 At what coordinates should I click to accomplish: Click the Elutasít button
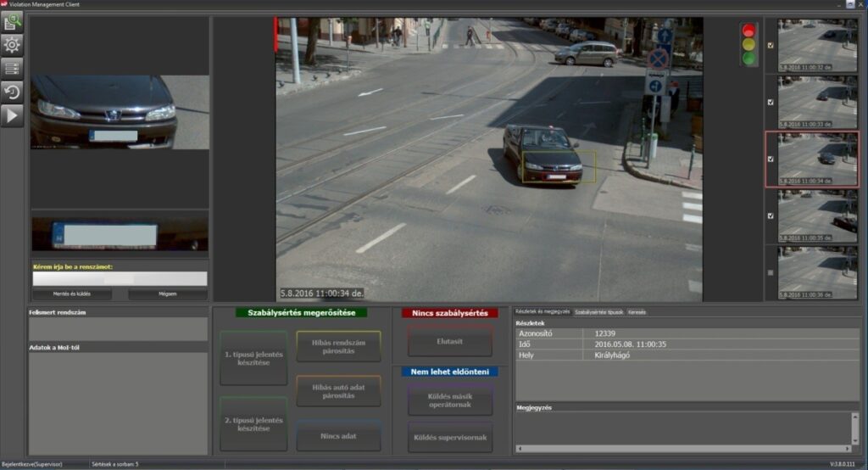(449, 341)
